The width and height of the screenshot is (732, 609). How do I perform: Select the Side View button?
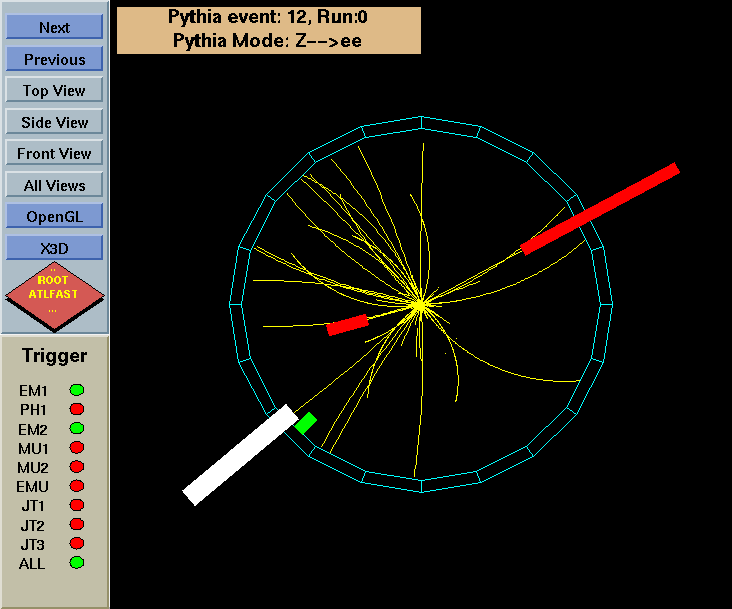[x=54, y=122]
